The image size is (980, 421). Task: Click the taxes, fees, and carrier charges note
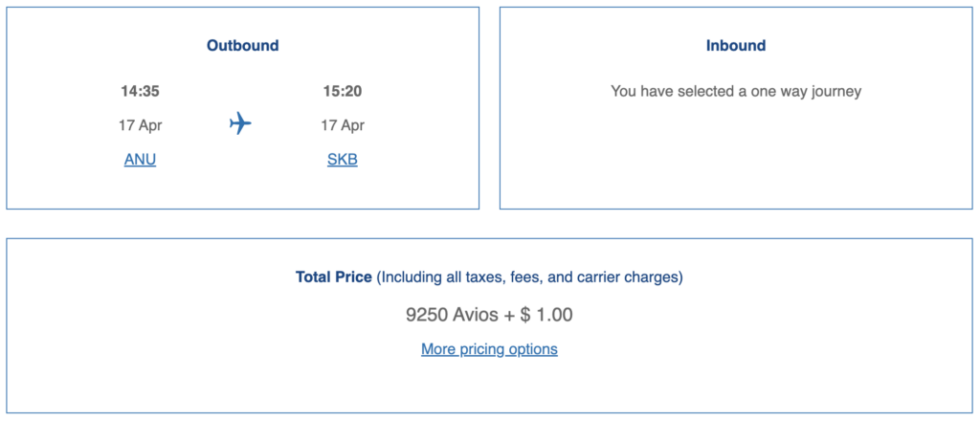(x=529, y=277)
